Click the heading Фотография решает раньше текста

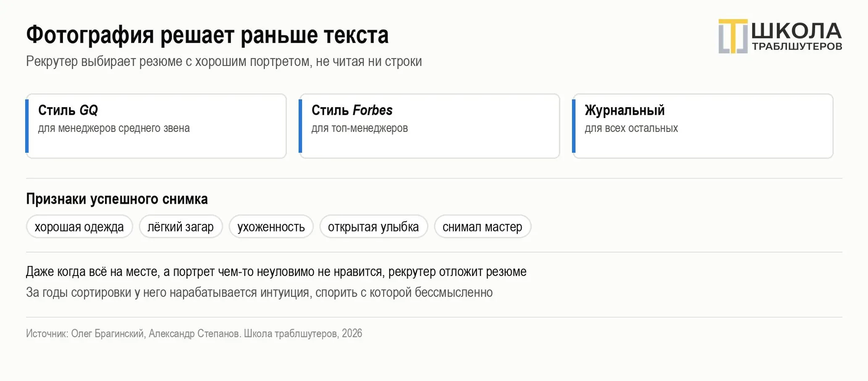coord(207,35)
